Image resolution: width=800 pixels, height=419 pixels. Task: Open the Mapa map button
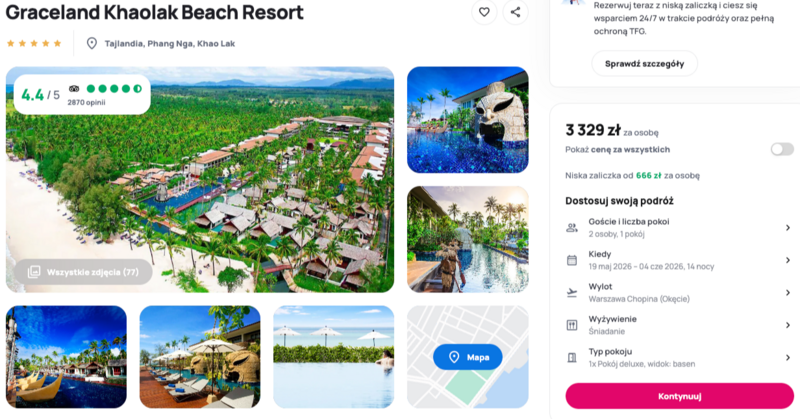pyautogui.click(x=467, y=357)
